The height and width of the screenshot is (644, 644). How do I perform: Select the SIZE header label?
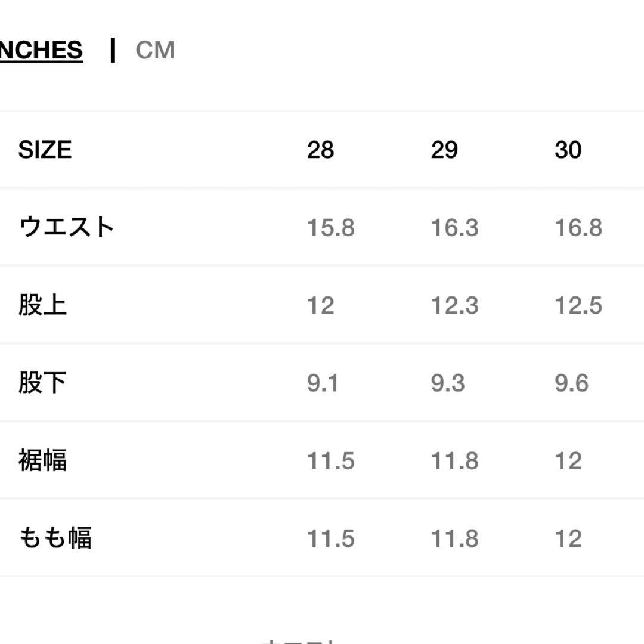coord(45,150)
